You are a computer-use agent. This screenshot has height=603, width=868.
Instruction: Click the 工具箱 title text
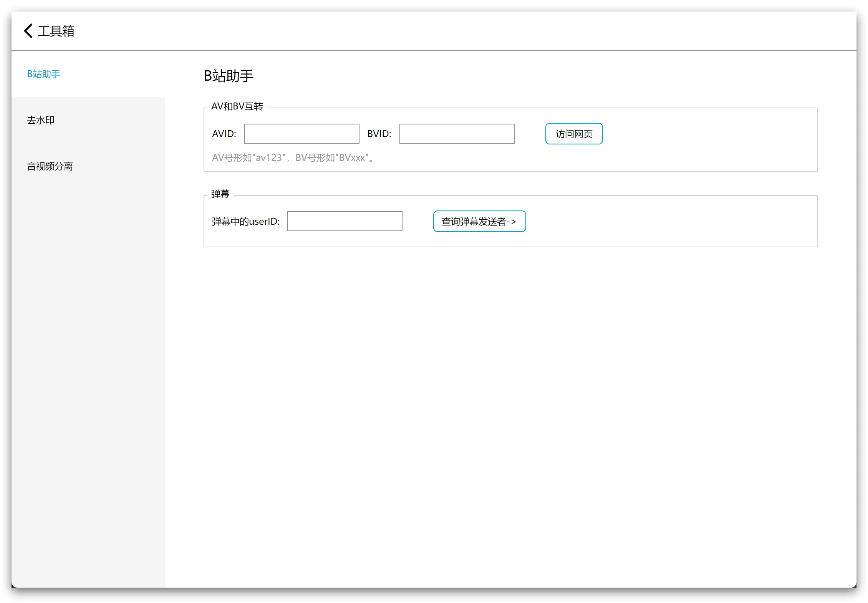coord(56,31)
